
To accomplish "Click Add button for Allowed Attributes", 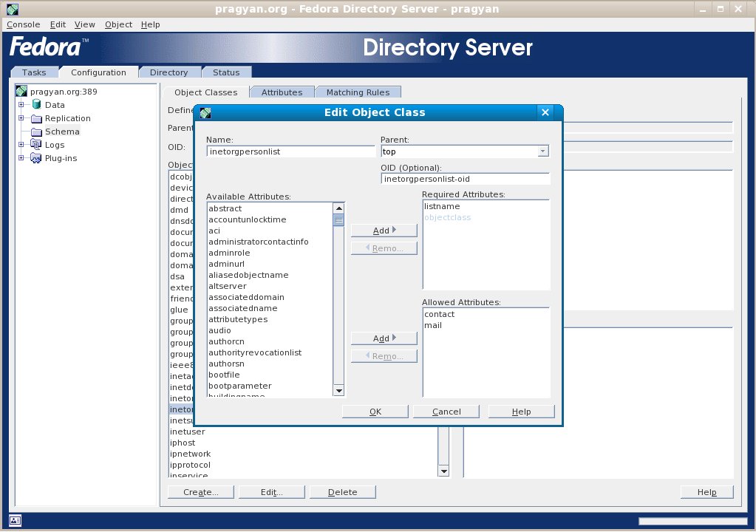I will coord(384,338).
